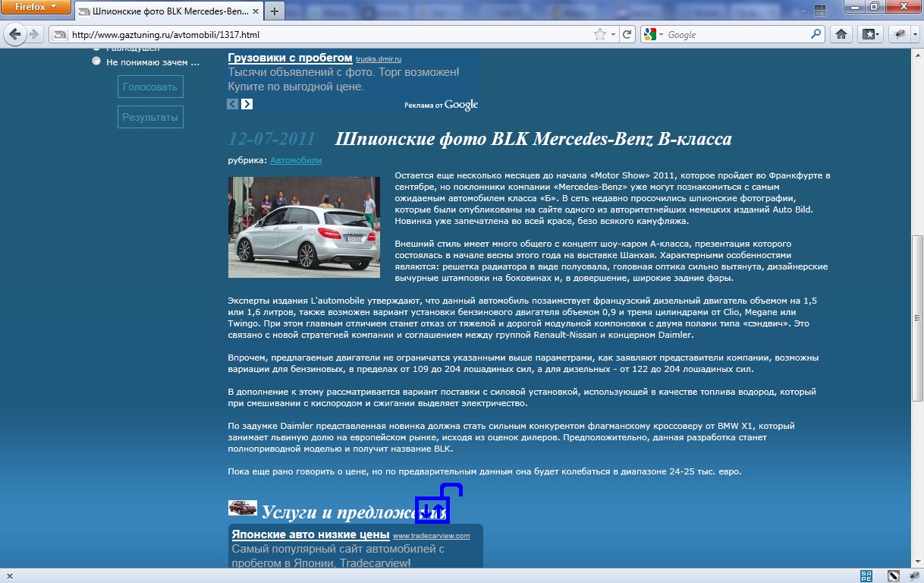924x583 pixels.
Task: Show the next Google ad
Action: (247, 104)
